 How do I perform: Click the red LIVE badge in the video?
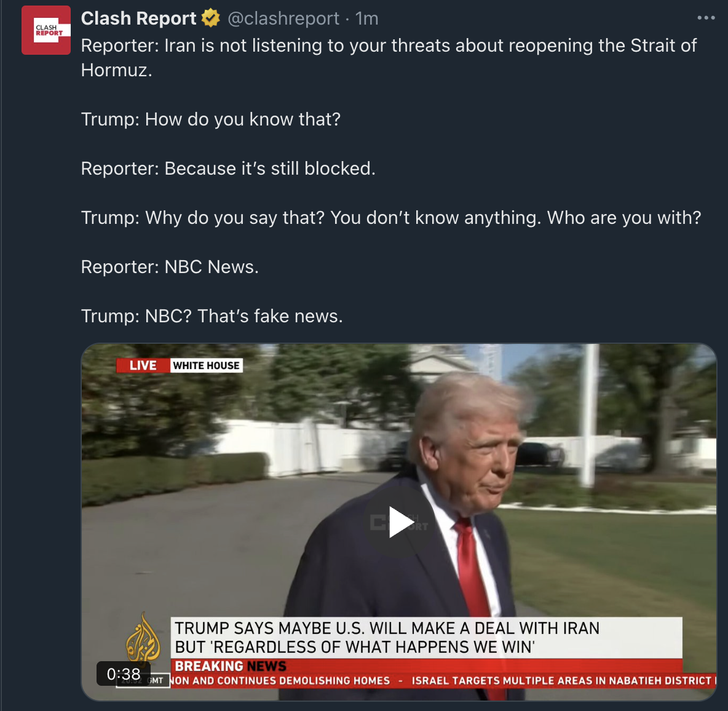click(143, 365)
